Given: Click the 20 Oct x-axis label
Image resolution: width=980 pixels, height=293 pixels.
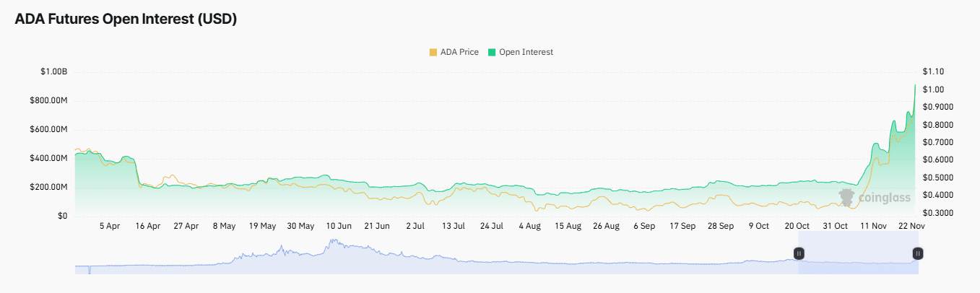Looking at the screenshot, I should click(x=797, y=226).
